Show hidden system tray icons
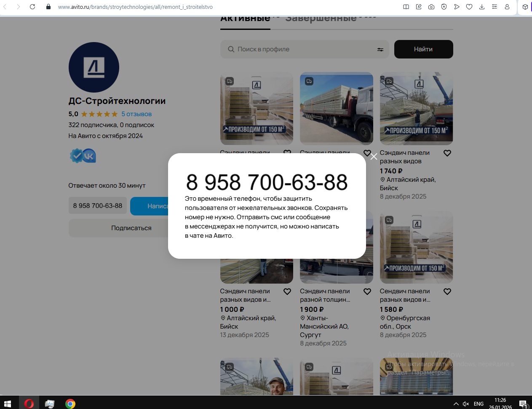 coord(456,404)
